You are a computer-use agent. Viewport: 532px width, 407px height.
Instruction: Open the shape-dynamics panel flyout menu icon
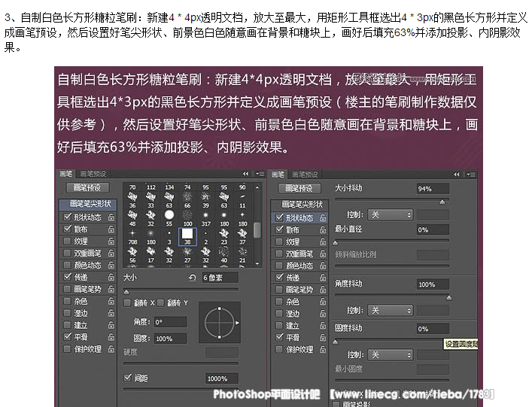471,175
